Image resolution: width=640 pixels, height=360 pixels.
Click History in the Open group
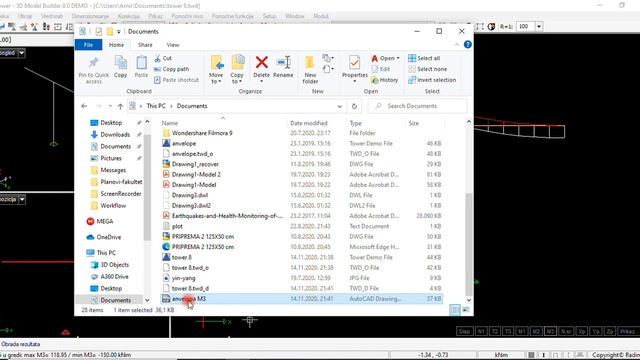tap(384, 80)
